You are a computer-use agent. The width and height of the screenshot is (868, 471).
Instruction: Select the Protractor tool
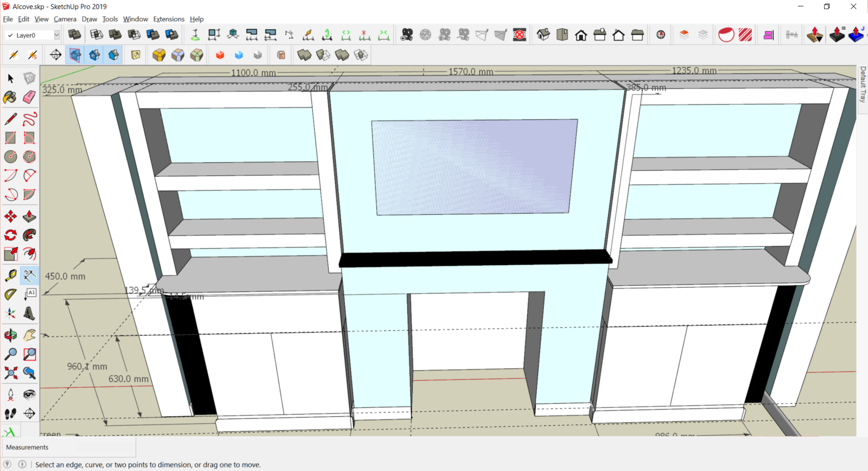[x=10, y=295]
